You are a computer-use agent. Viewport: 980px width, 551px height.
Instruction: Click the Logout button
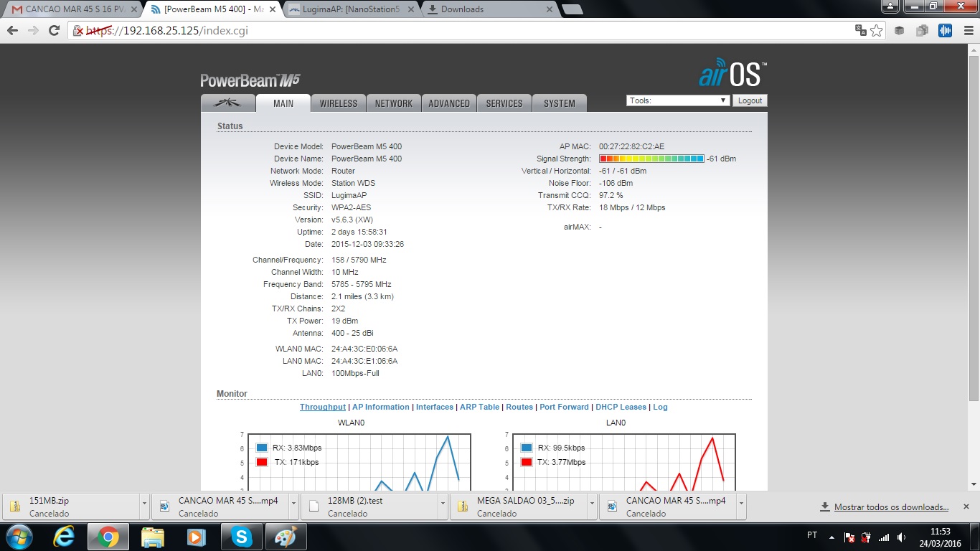(x=750, y=100)
